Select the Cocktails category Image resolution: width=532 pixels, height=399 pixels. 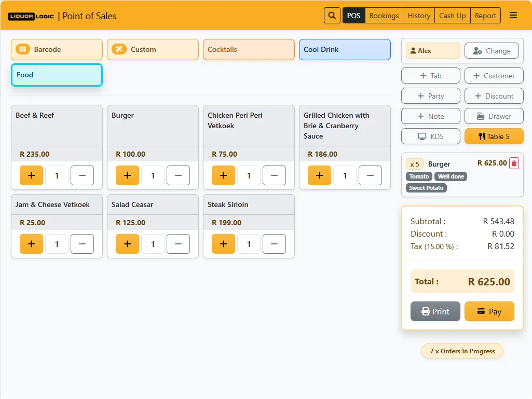tap(249, 49)
